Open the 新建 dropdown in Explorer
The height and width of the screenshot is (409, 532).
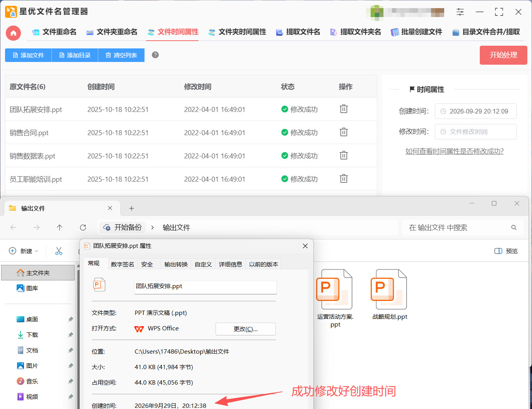pos(24,251)
